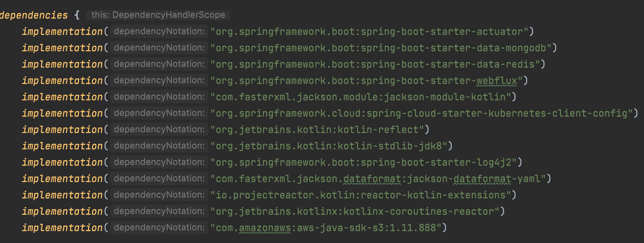Click the kotlin-stdlib-jdk8 dependency string
Screen dimensions: 644x243
329,146
